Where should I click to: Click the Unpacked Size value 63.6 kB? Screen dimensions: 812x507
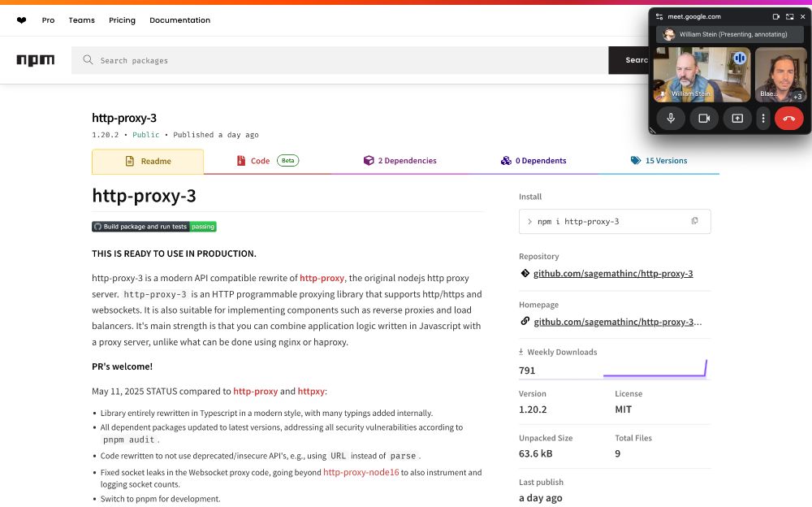535,453
